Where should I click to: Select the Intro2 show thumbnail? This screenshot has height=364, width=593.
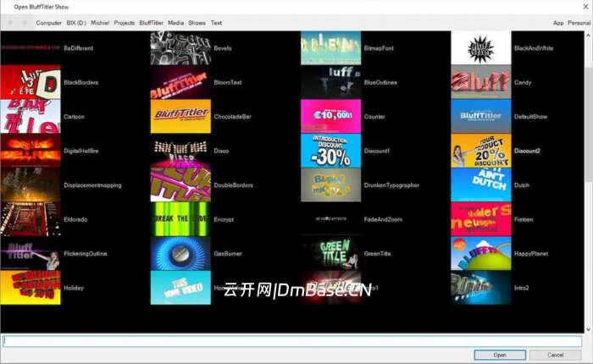pos(481,288)
